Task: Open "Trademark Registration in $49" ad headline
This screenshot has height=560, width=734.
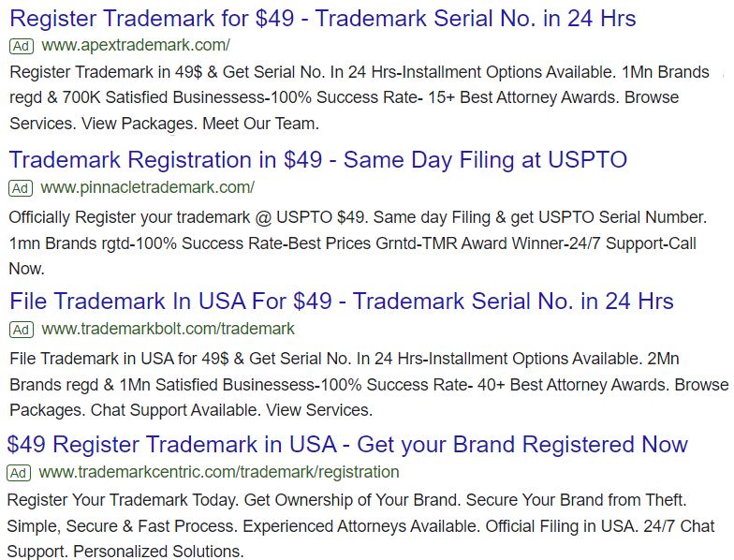Action: coord(317,160)
